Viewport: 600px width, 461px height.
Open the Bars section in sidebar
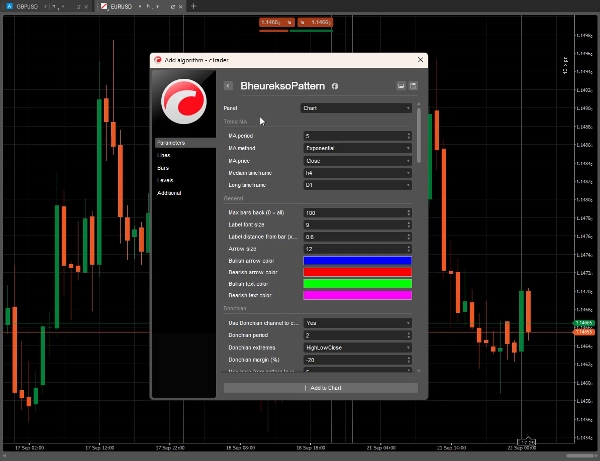click(163, 168)
